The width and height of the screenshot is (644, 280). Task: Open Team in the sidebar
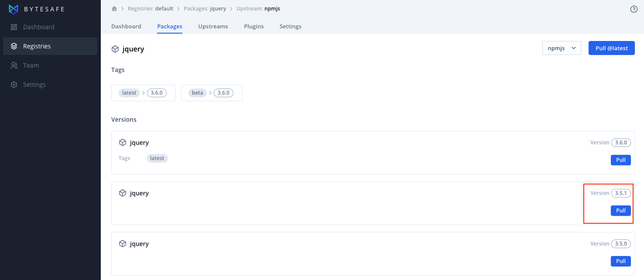tap(50, 65)
